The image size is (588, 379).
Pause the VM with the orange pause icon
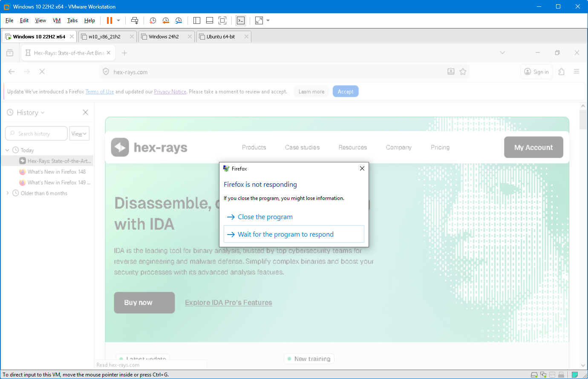tap(110, 20)
